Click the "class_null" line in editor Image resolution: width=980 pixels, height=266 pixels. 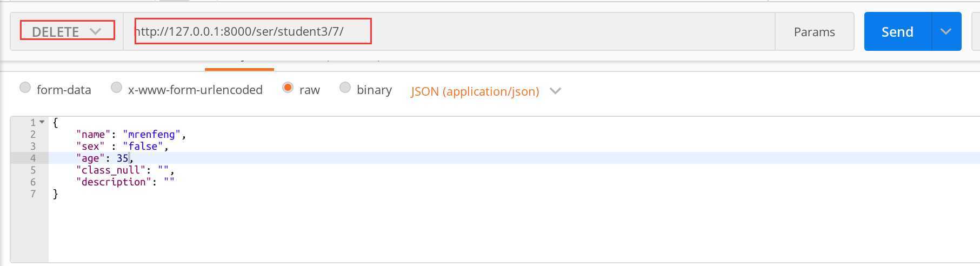[125, 170]
